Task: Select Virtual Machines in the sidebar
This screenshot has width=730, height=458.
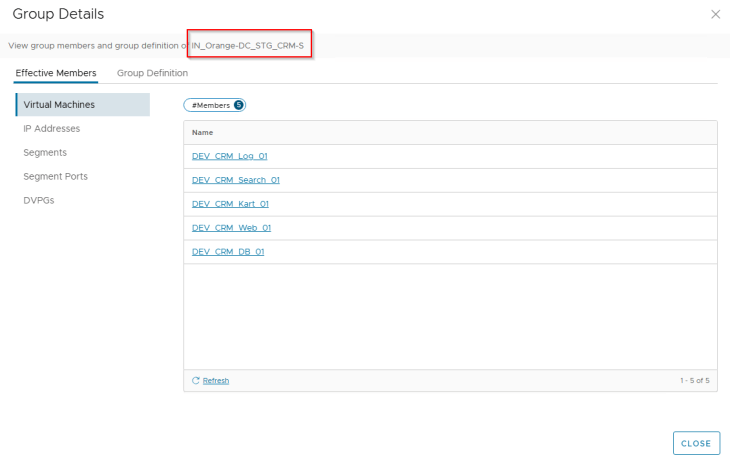Action: 59,104
